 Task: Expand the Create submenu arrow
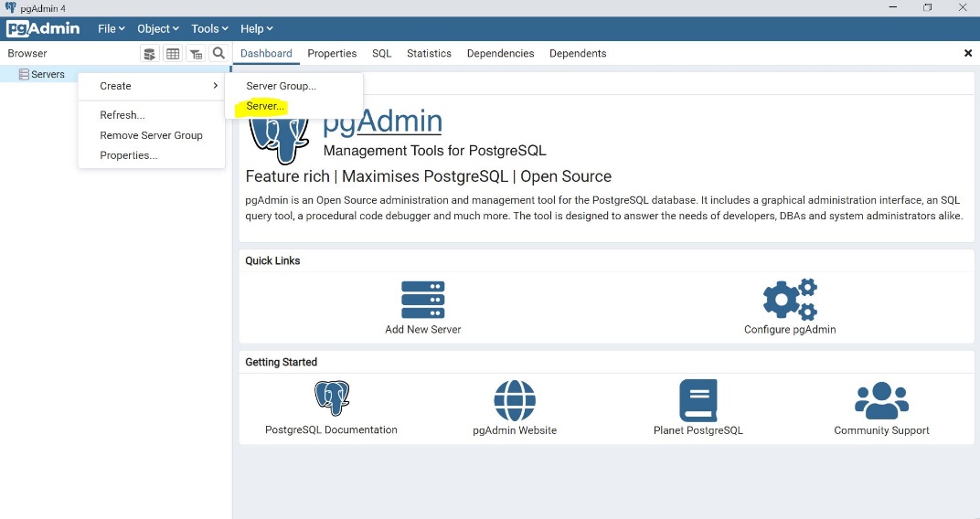coord(215,86)
